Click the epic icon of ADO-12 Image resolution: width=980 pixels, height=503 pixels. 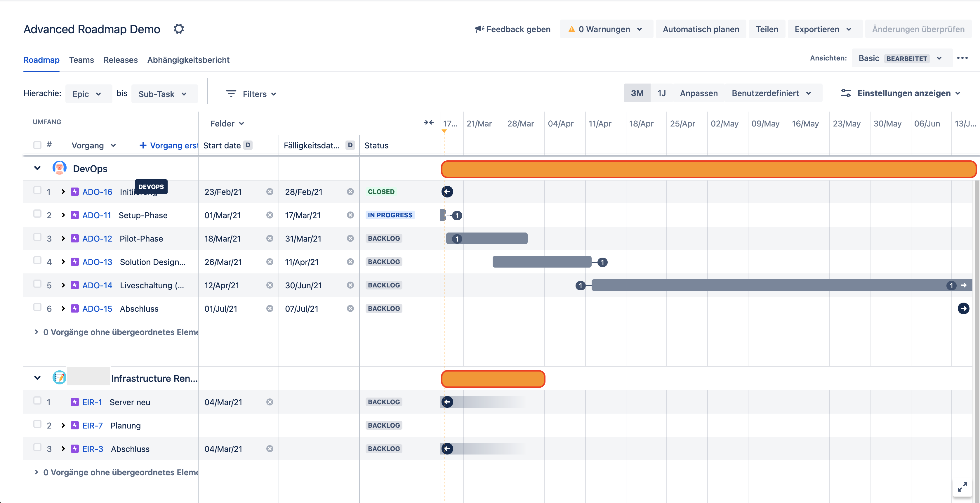point(74,239)
